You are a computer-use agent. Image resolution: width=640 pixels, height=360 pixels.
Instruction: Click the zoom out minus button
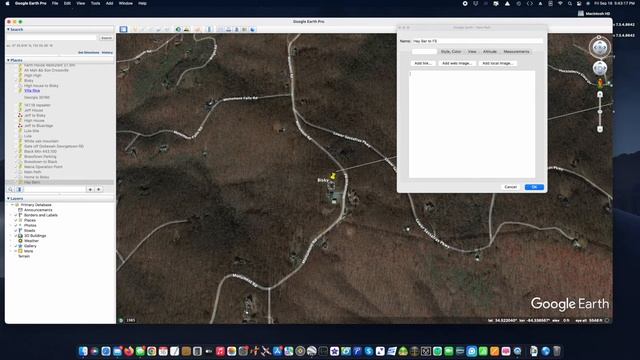click(x=600, y=129)
